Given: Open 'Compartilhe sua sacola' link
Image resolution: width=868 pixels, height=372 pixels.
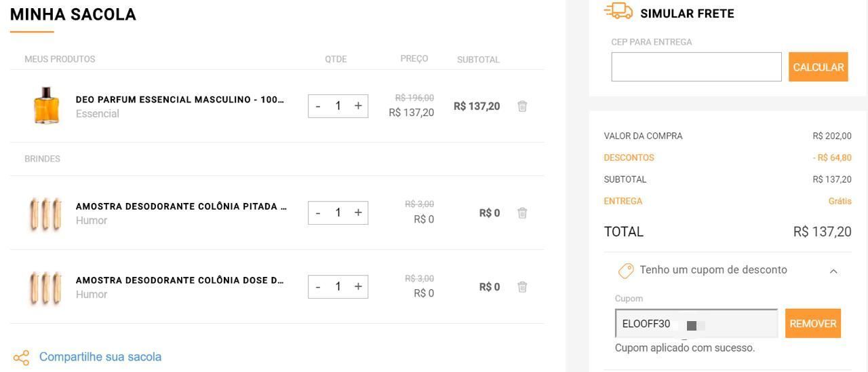Looking at the screenshot, I should pos(100,357).
